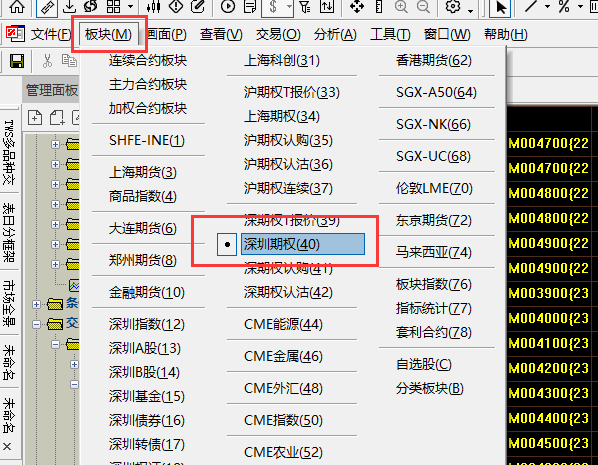
Task: Click the zoom in magnifier
Action: (401, 7)
